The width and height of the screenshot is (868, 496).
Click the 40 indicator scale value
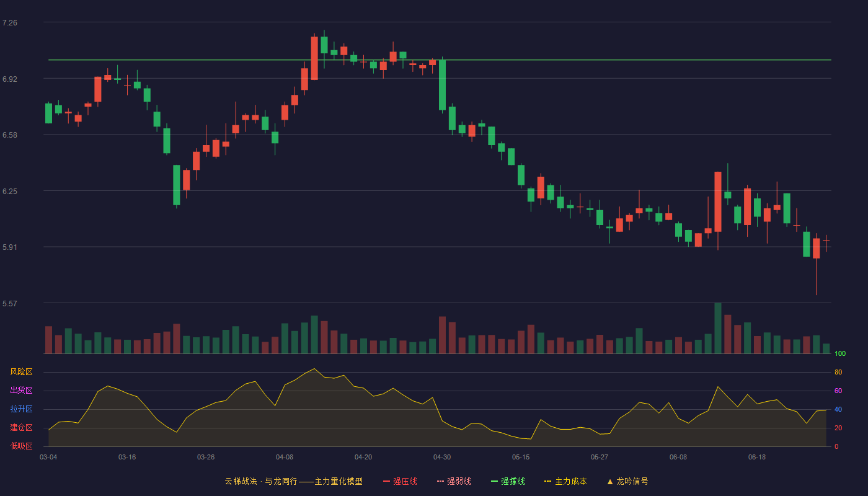(838, 409)
